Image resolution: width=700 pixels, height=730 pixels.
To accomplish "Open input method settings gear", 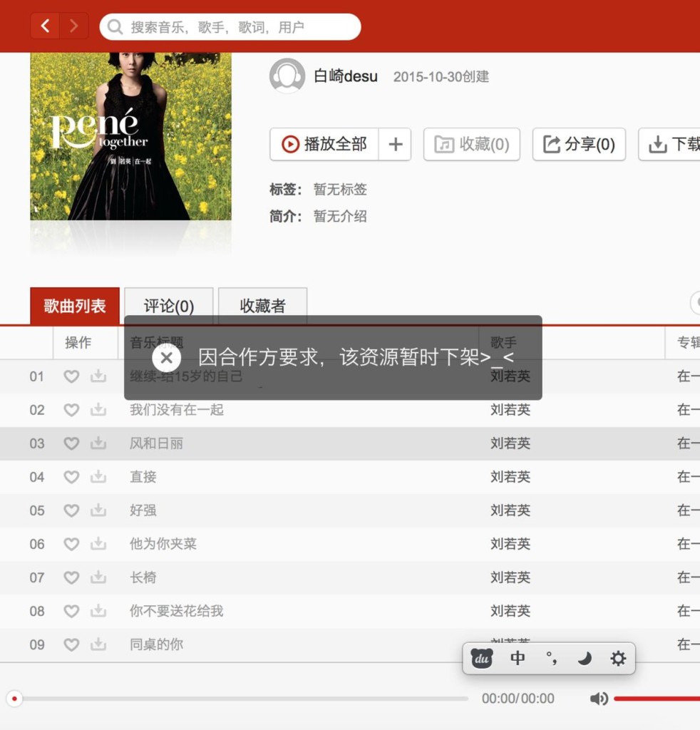I will 618,658.
